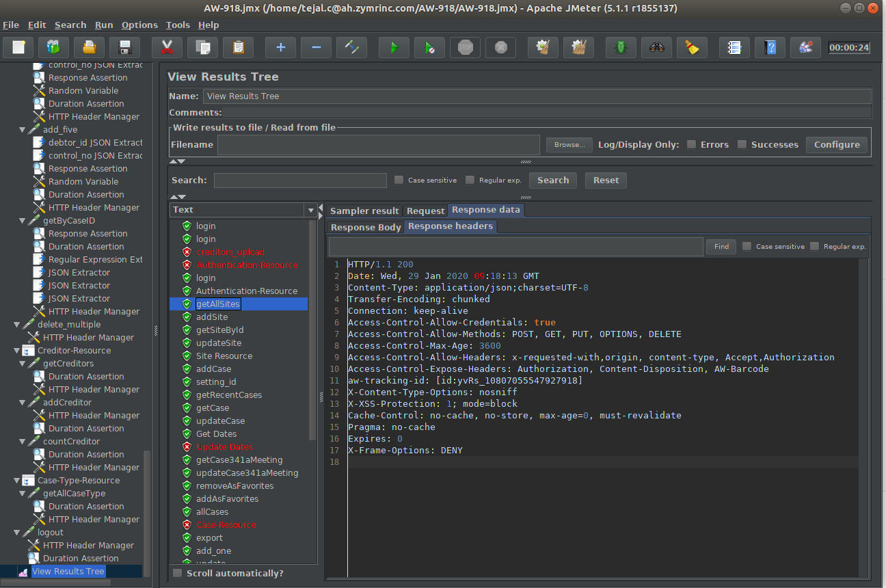
Task: Click the Collapse All minus icon
Action: click(316, 47)
